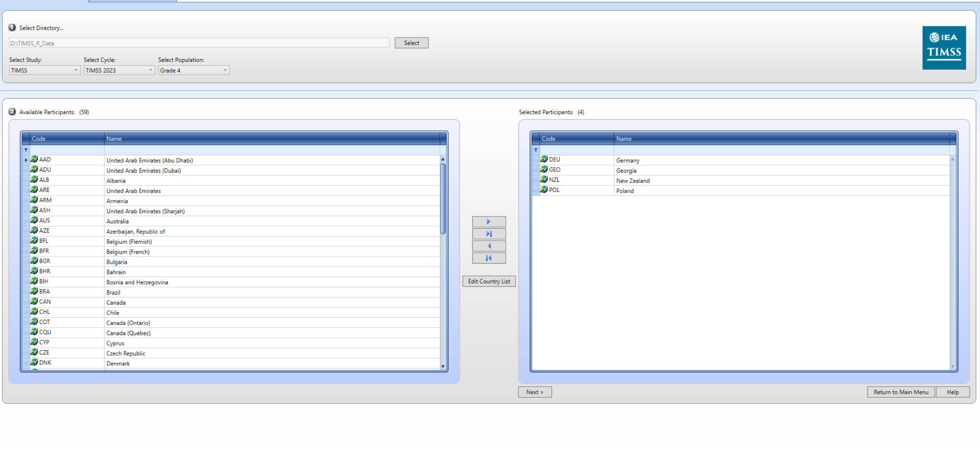
Task: Click the move selected participant right arrow
Action: [488, 222]
